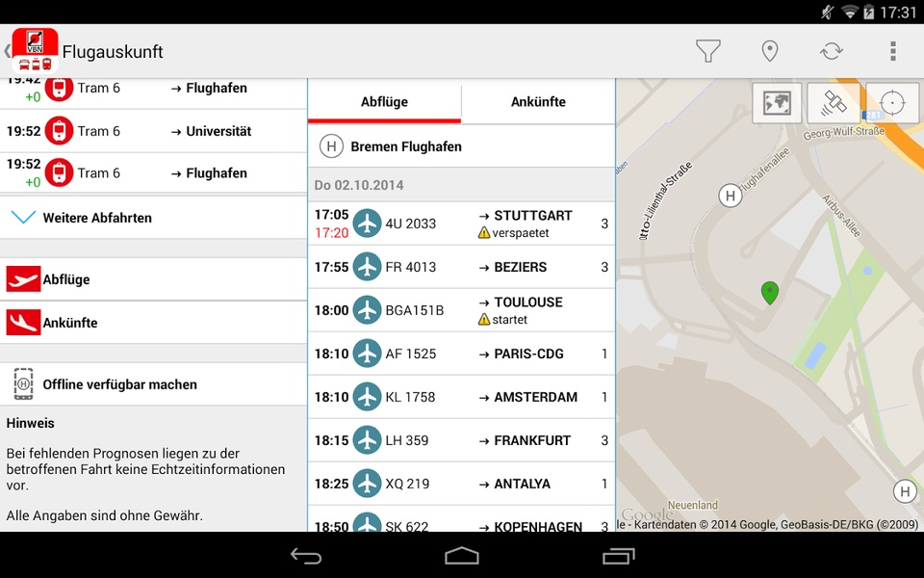Open Abflüge in the left panel

[153, 279]
